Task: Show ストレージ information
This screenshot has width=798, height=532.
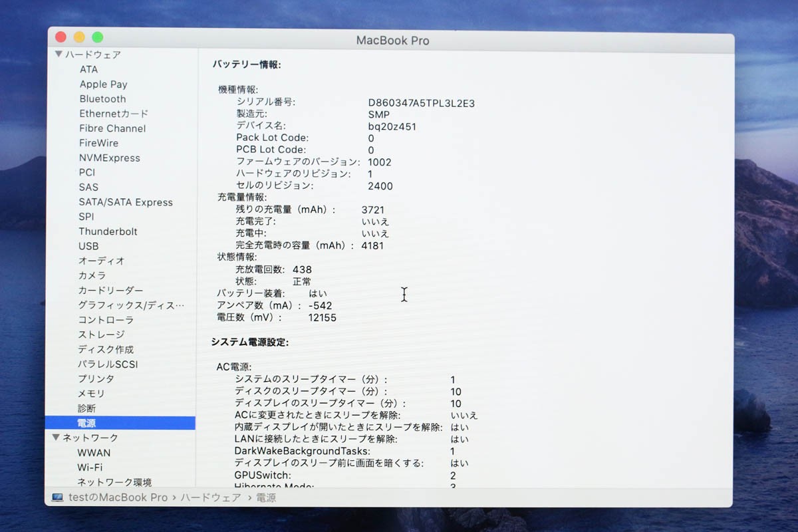Action: pyautogui.click(x=101, y=334)
